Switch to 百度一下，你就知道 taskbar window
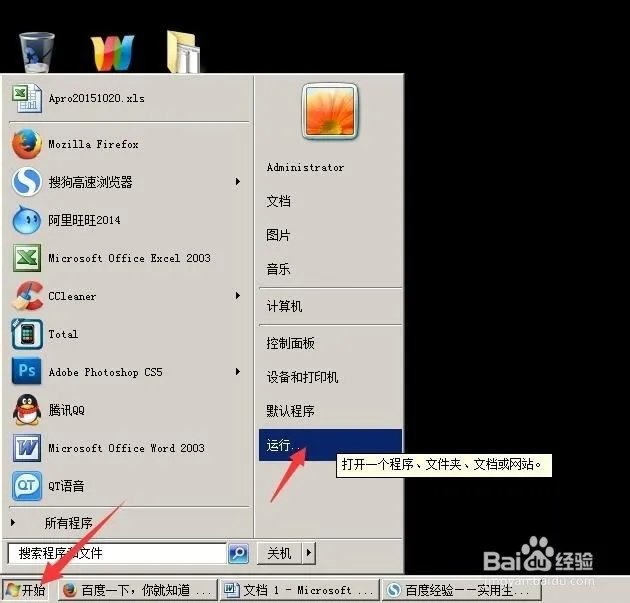The width and height of the screenshot is (630, 603). (138, 590)
